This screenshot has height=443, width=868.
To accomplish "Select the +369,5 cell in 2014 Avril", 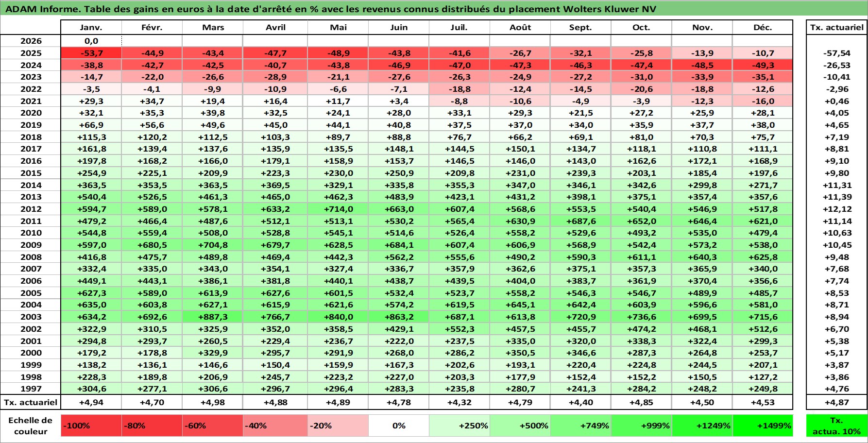I will [x=275, y=185].
